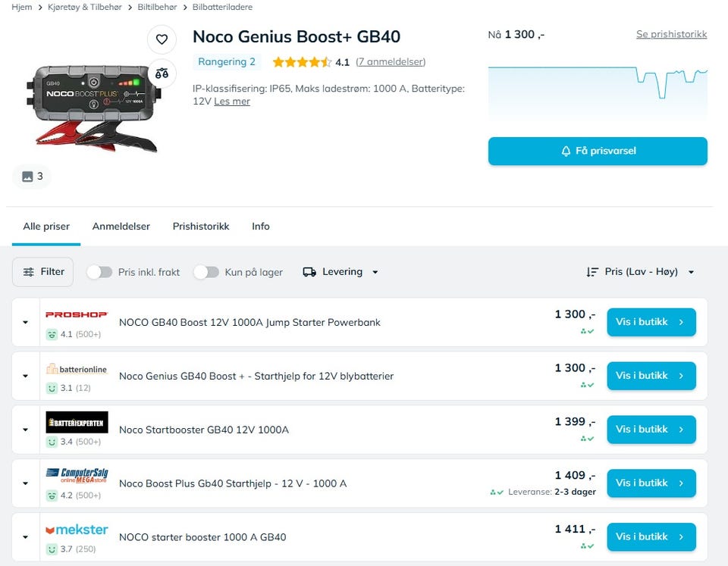Open the Se prishistorikk link
Viewport: 728px width, 566px height.
tap(671, 34)
